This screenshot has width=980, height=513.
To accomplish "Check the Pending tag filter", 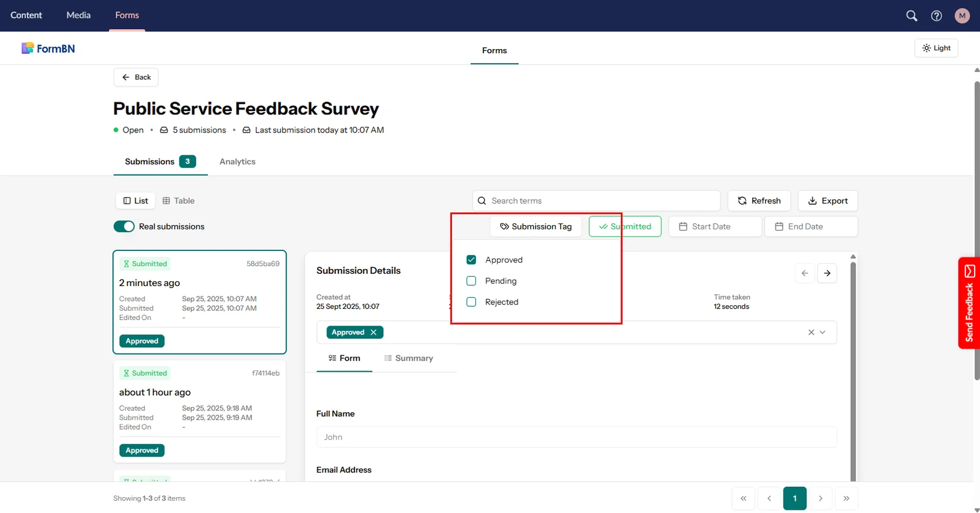I will (471, 281).
